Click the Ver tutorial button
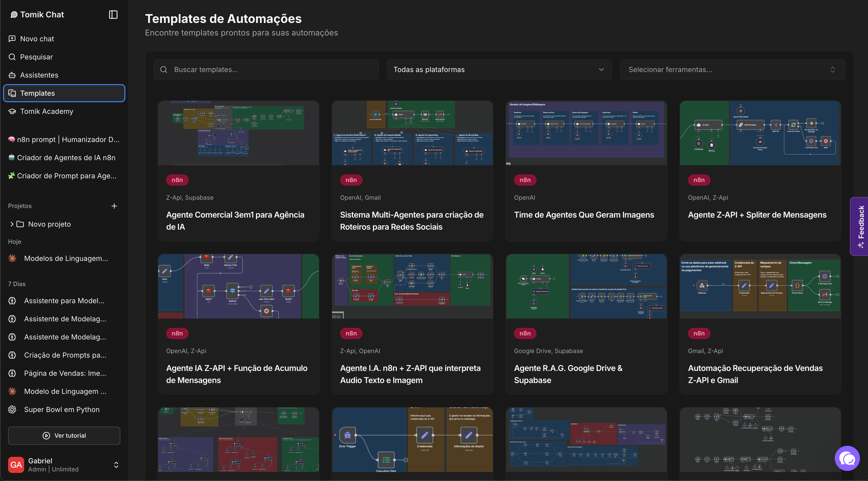This screenshot has width=868, height=481. click(x=64, y=435)
